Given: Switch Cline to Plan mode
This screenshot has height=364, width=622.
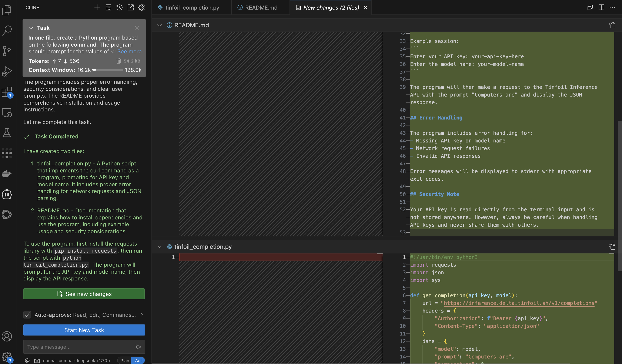Looking at the screenshot, I should pos(125,360).
